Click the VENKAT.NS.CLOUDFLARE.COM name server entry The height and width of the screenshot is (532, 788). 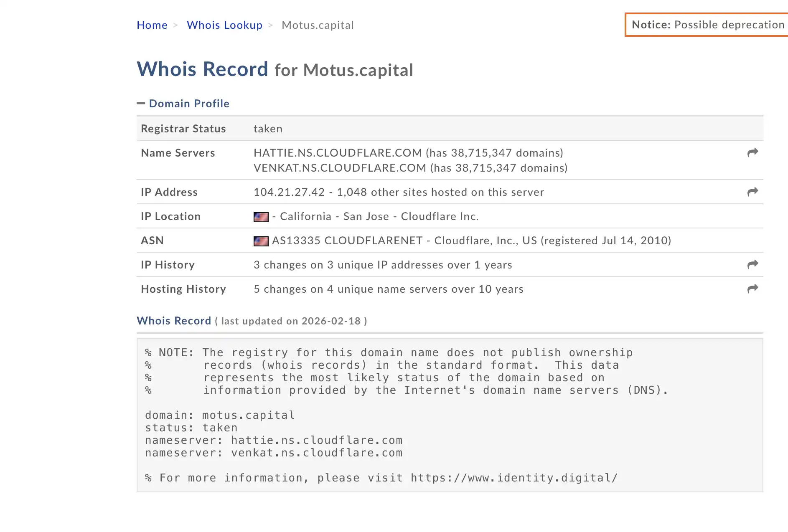click(x=340, y=168)
